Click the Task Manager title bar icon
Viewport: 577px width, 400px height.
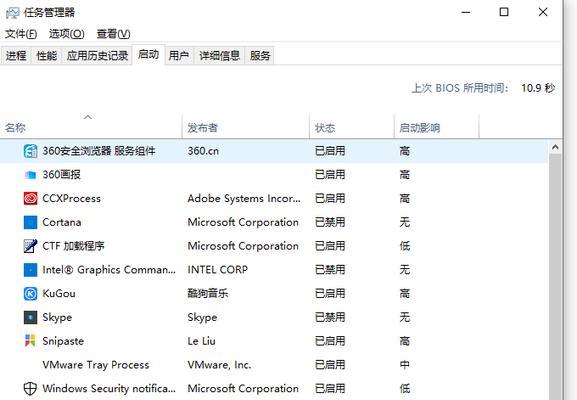click(12, 13)
